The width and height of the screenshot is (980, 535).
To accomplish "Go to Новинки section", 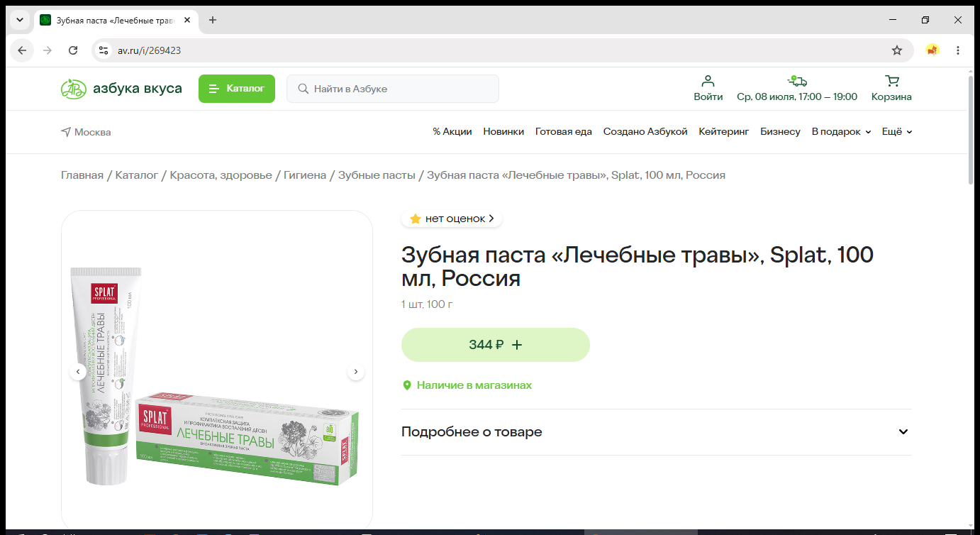I will pyautogui.click(x=503, y=132).
